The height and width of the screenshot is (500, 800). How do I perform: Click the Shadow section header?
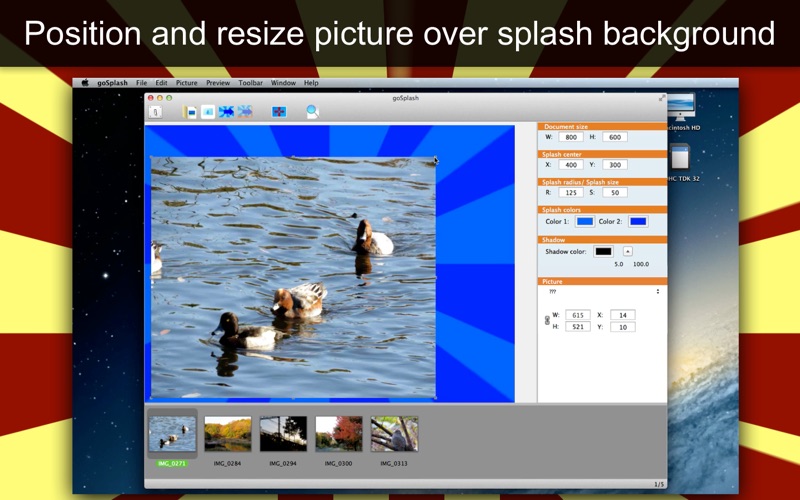pyautogui.click(x=602, y=240)
